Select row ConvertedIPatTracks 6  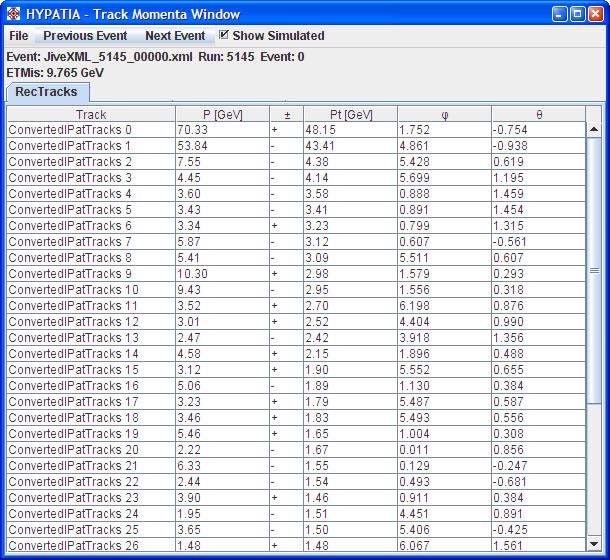(296, 226)
